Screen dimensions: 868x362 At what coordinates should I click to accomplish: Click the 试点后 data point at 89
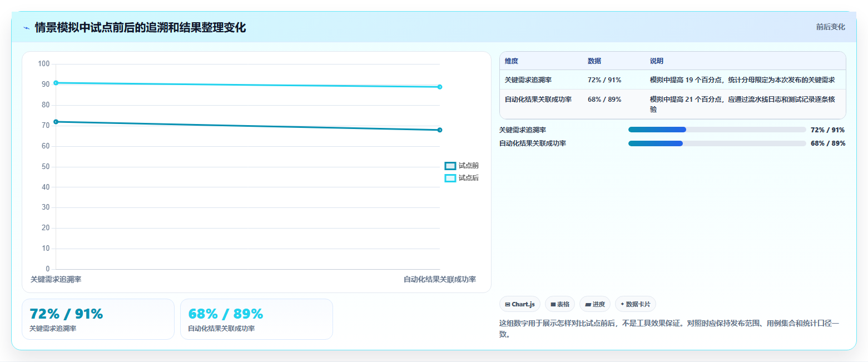tap(440, 87)
